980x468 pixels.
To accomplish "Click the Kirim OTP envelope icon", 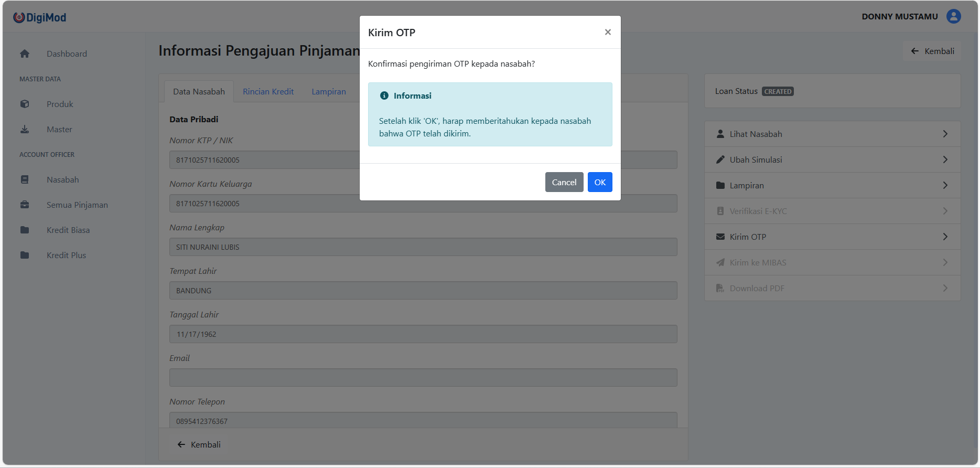I will point(720,237).
